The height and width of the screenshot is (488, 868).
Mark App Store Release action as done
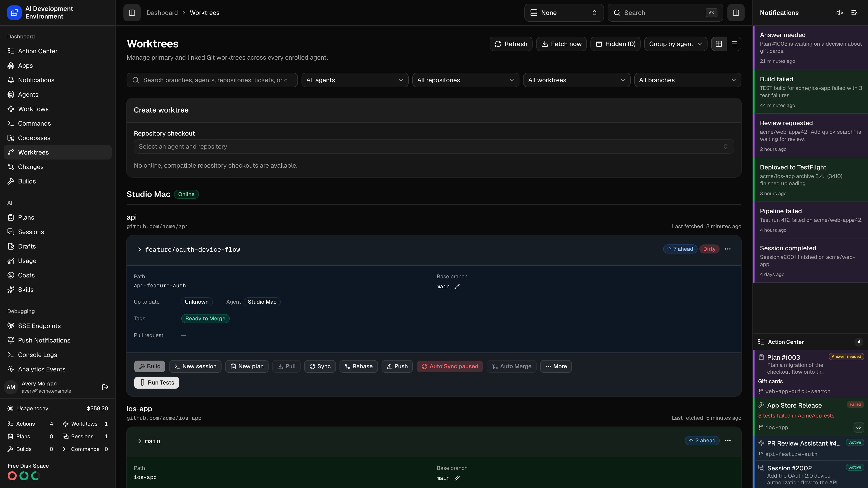tap(859, 427)
